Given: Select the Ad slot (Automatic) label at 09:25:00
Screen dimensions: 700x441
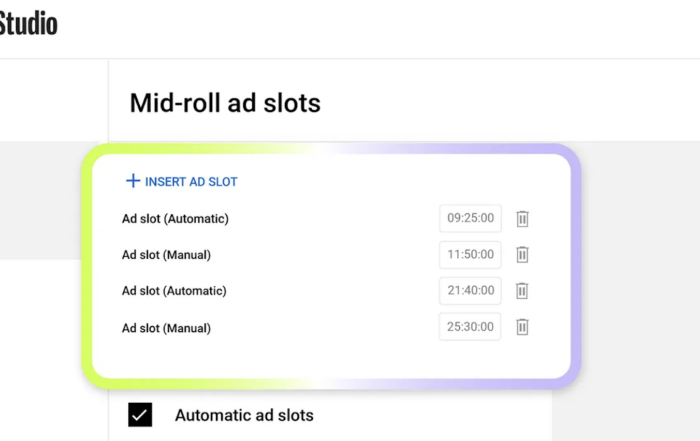Looking at the screenshot, I should click(x=175, y=219).
